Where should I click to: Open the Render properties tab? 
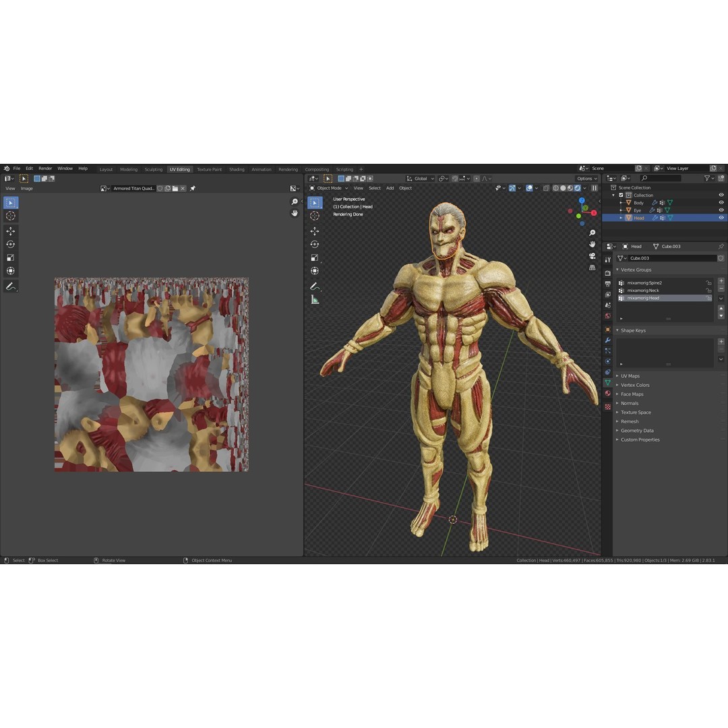coord(608,273)
